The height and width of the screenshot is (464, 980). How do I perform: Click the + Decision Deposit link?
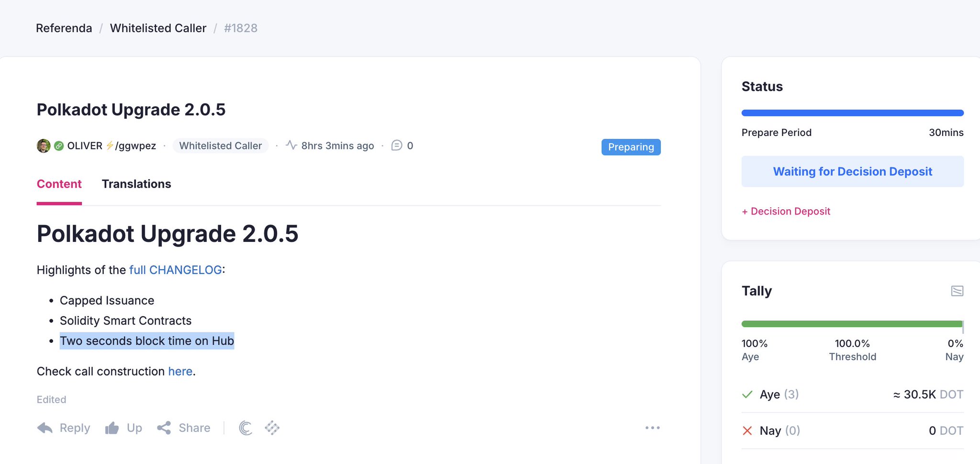786,211
